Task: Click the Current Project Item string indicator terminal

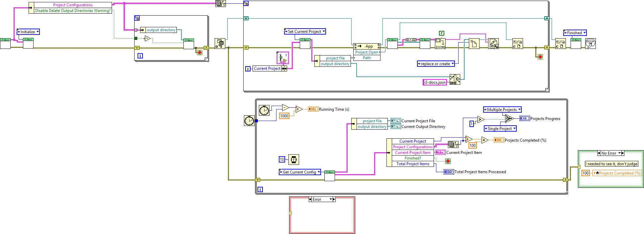Action: click(441, 152)
